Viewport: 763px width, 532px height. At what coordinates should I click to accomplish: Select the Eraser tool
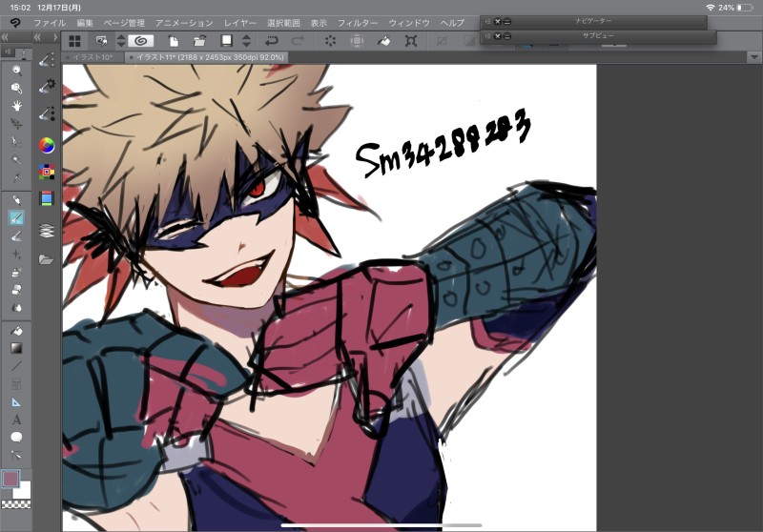[x=16, y=290]
